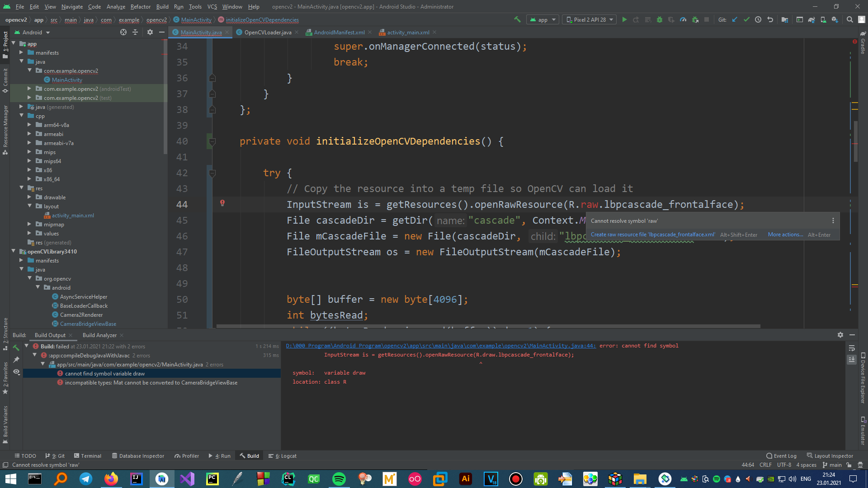Image resolution: width=868 pixels, height=488 pixels.
Task: Click rebuild hammer icon in Build panel
Action: click(x=16, y=347)
